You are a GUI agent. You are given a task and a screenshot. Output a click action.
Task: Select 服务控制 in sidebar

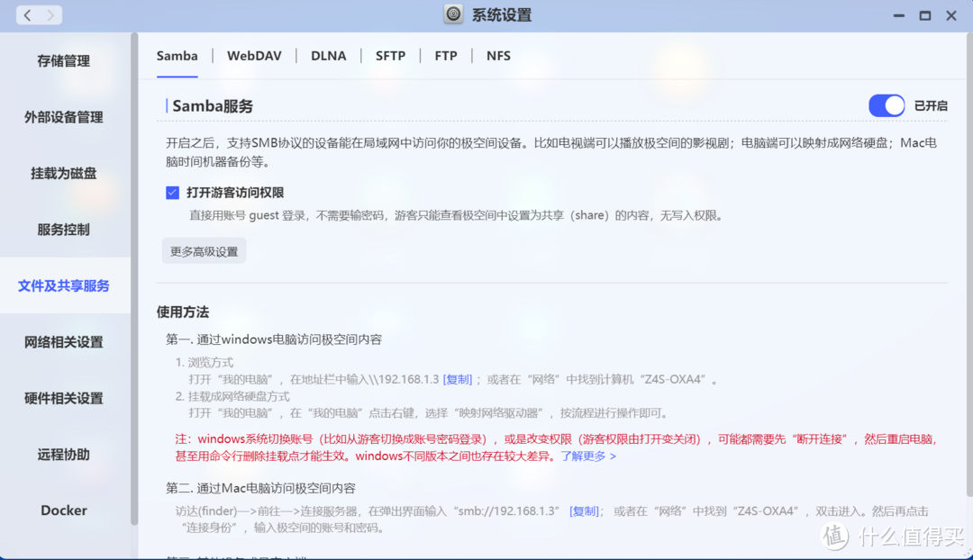64,230
